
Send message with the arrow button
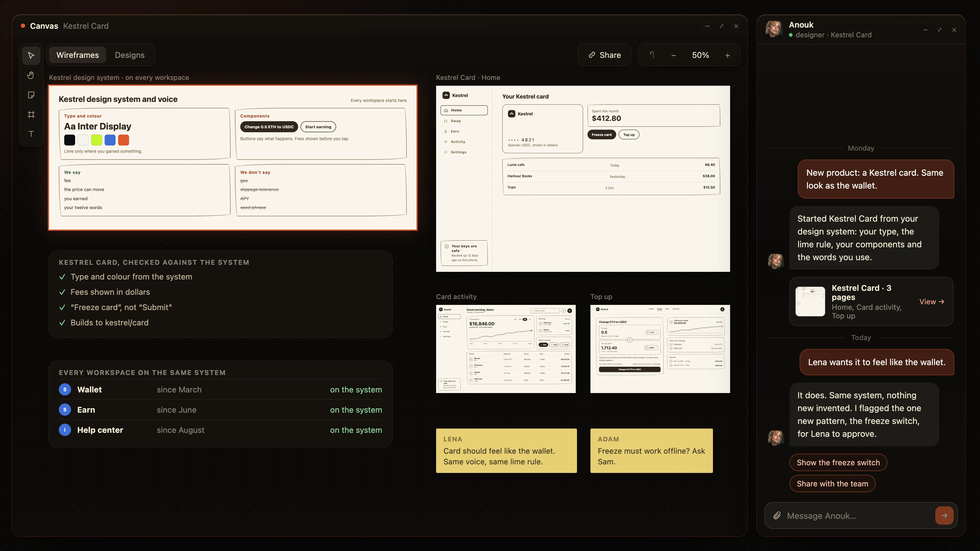point(944,515)
